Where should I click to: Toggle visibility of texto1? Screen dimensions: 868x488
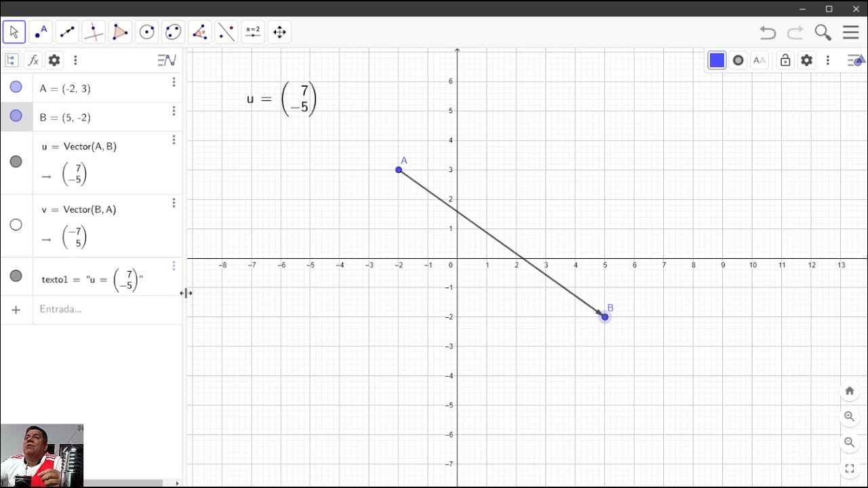click(16, 276)
